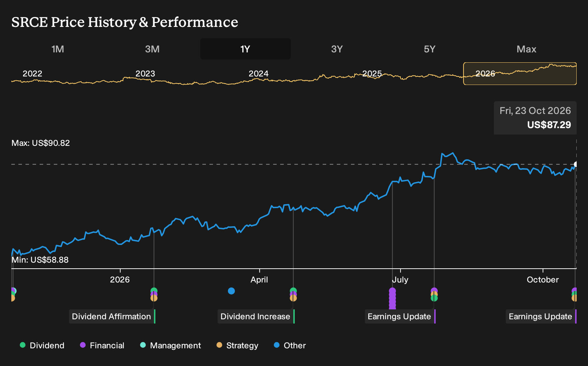Open the Dividend Affirmation event label
The height and width of the screenshot is (366, 588).
pos(112,316)
